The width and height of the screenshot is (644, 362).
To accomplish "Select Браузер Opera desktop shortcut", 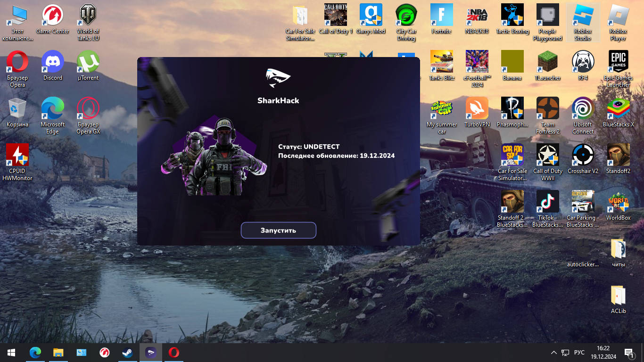I will 17,69.
